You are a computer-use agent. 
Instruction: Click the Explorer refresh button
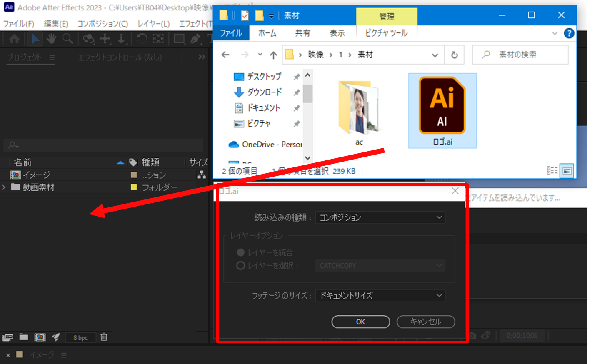tap(455, 55)
